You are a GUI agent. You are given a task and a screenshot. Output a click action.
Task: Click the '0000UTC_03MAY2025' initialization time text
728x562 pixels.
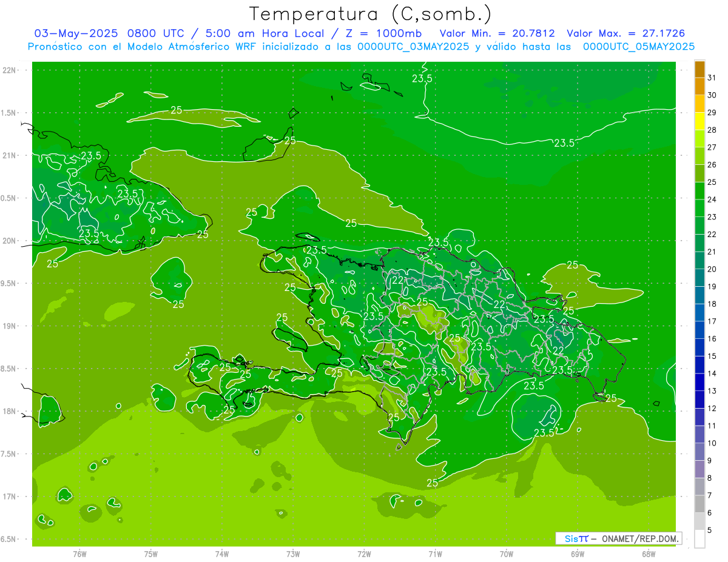[x=413, y=46]
